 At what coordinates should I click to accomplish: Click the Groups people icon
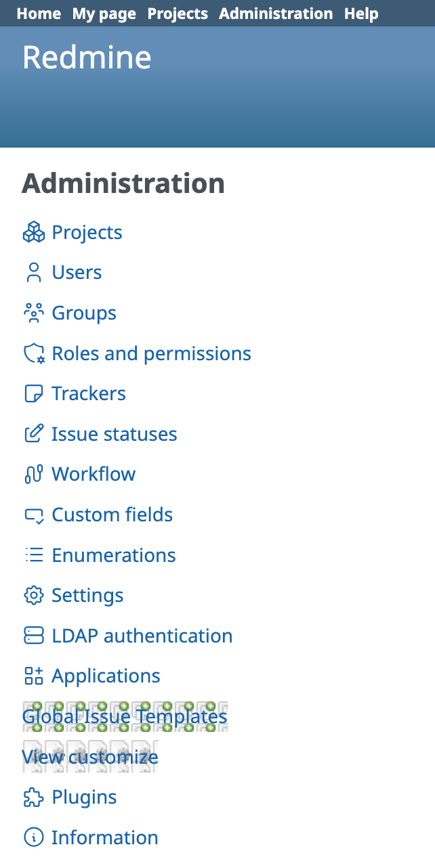(33, 313)
